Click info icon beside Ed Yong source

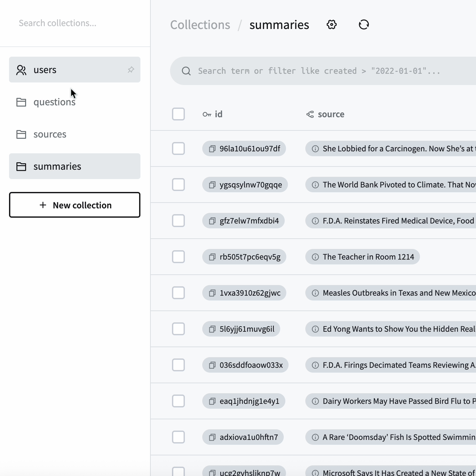point(315,329)
